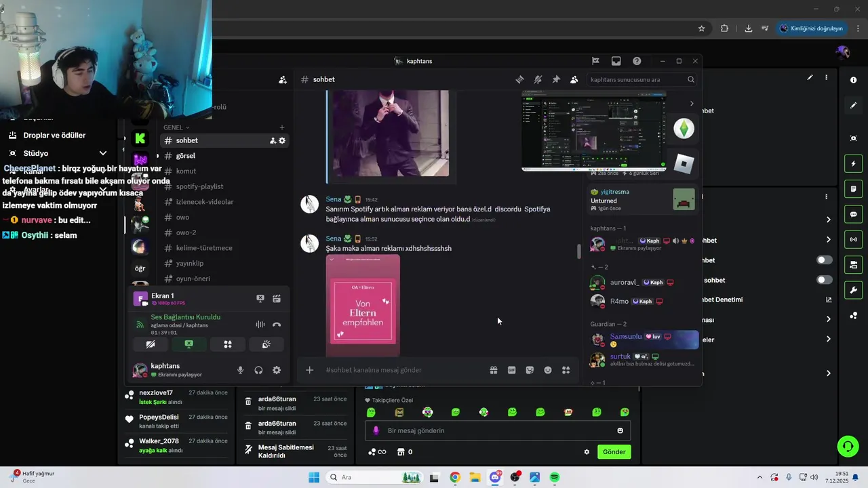Click Kimliğinizi doğrulayın Chrome profile button
Viewport: 868px width, 488px height.
(x=811, y=28)
